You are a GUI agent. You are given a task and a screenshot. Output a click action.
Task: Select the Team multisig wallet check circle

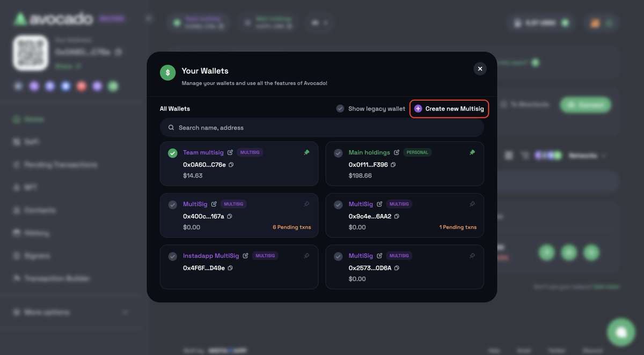pyautogui.click(x=172, y=153)
